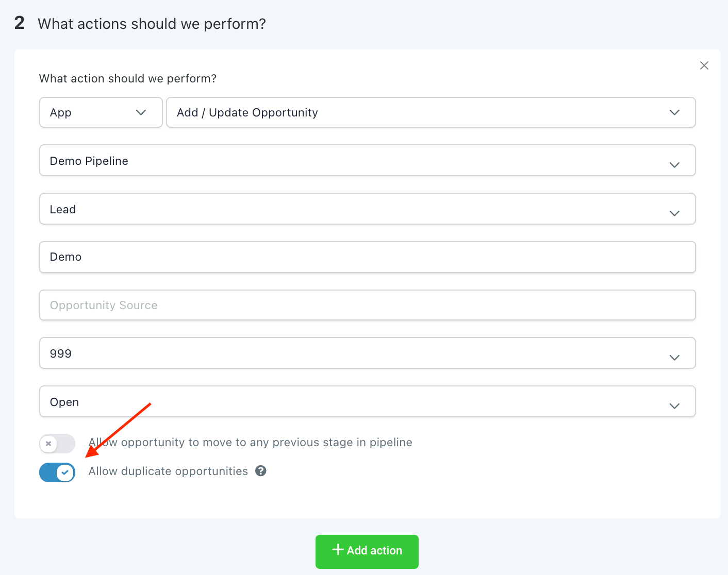Click the chevron arrow in Demo Pipeline field
The image size is (728, 575).
[674, 165]
